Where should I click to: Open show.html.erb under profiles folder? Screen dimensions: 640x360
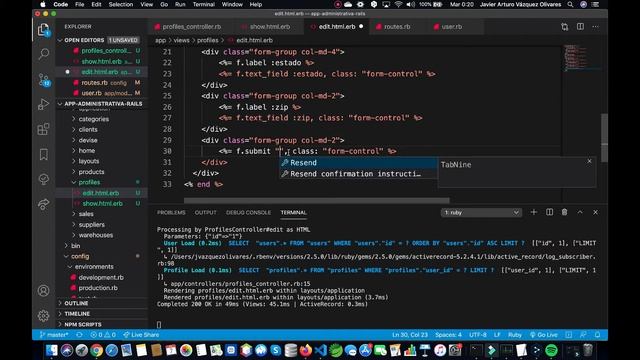(x=102, y=204)
